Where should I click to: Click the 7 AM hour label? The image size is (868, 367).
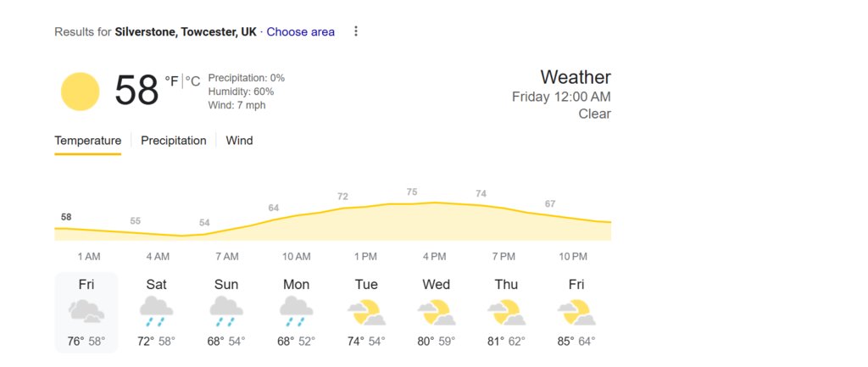coord(227,257)
